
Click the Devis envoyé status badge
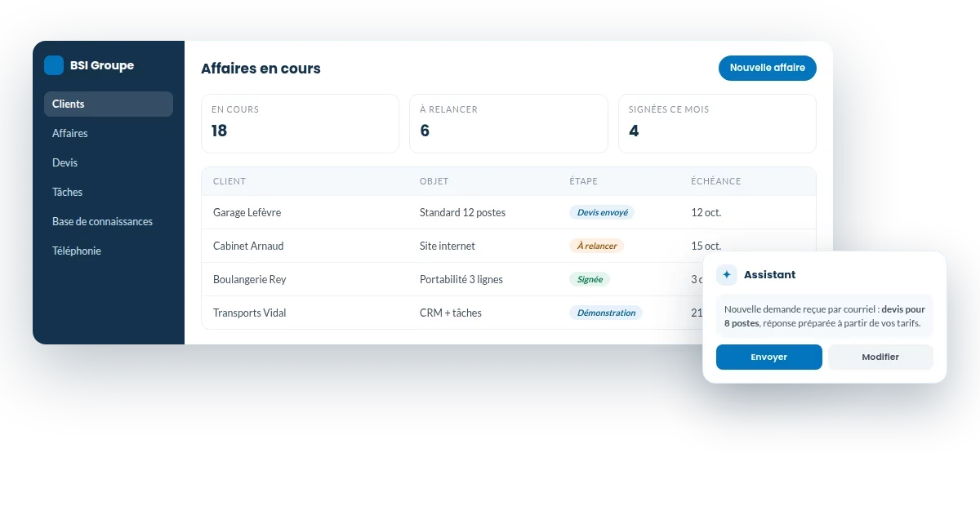[602, 212]
